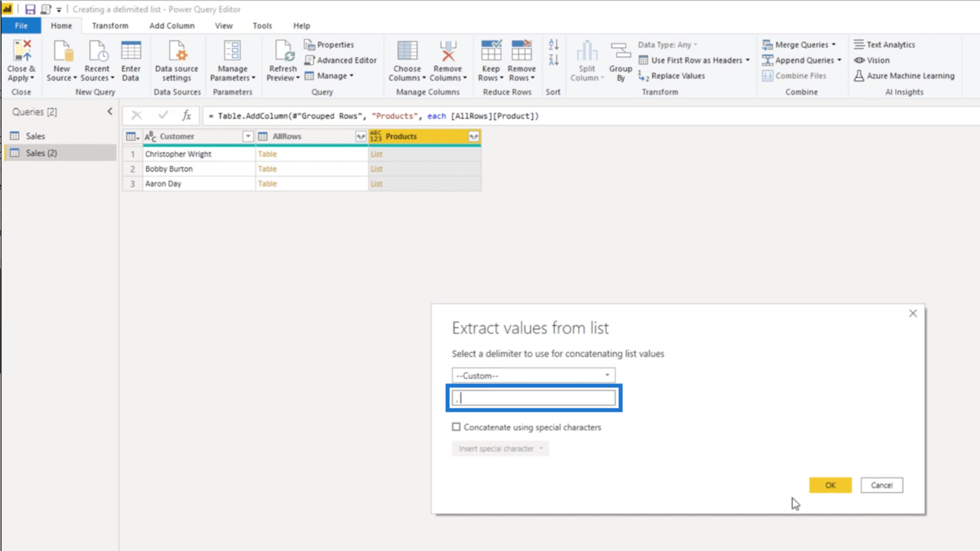
Task: Switch to the Home tab
Action: pos(61,26)
